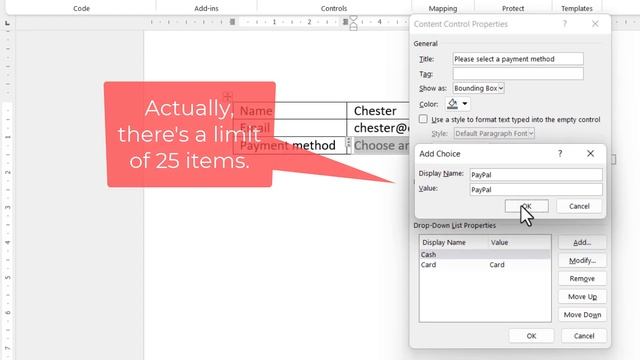Edit the Display Name field
This screenshot has width=640, height=360.
pyautogui.click(x=536, y=175)
